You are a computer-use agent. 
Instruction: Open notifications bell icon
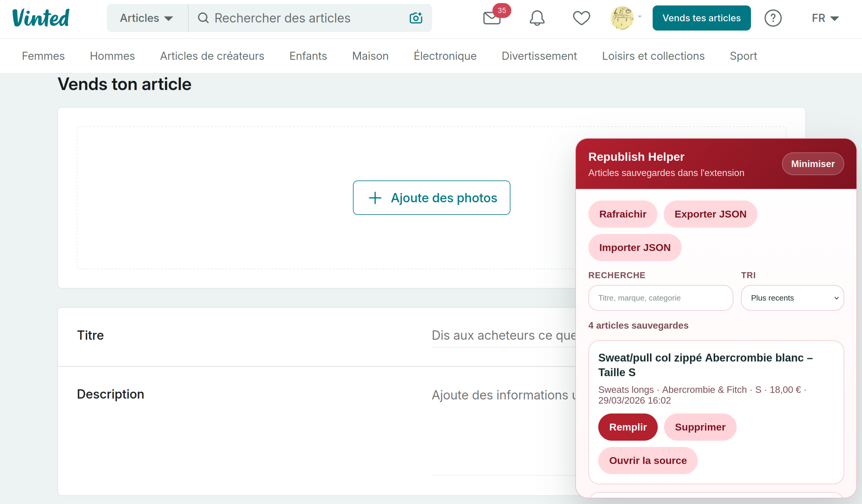pos(537,18)
